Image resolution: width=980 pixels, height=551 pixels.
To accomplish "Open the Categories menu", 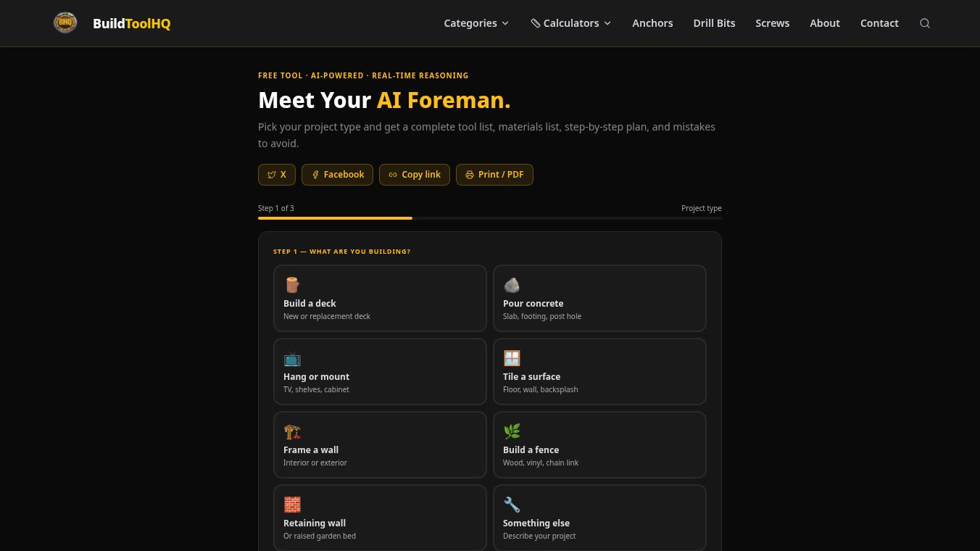I will point(476,23).
